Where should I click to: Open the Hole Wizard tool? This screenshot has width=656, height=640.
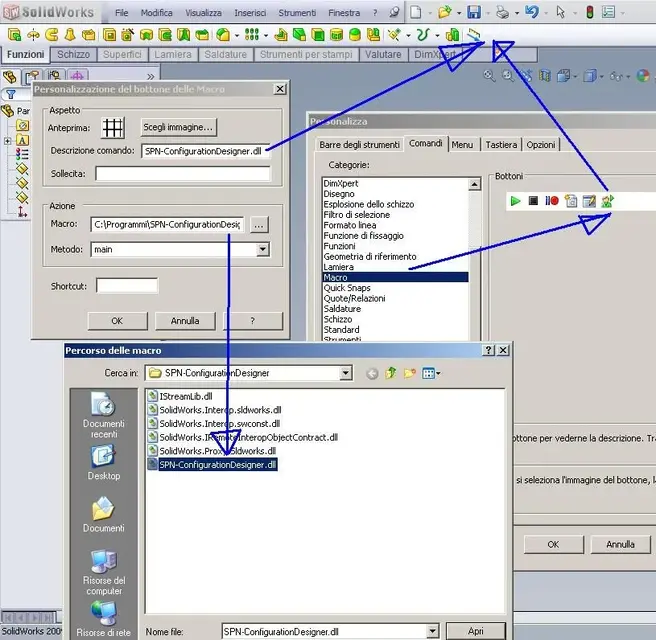click(128, 35)
